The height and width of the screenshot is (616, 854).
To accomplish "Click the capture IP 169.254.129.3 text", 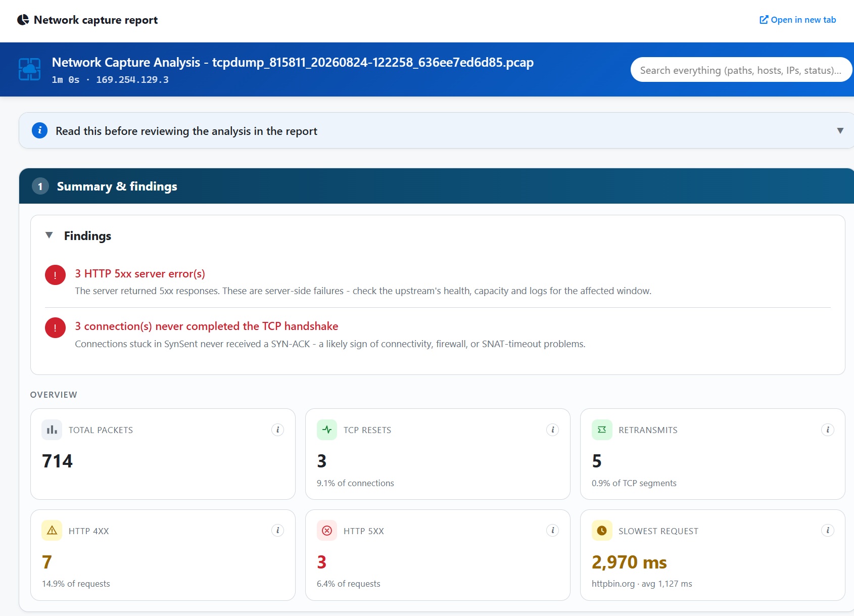I will pyautogui.click(x=132, y=80).
